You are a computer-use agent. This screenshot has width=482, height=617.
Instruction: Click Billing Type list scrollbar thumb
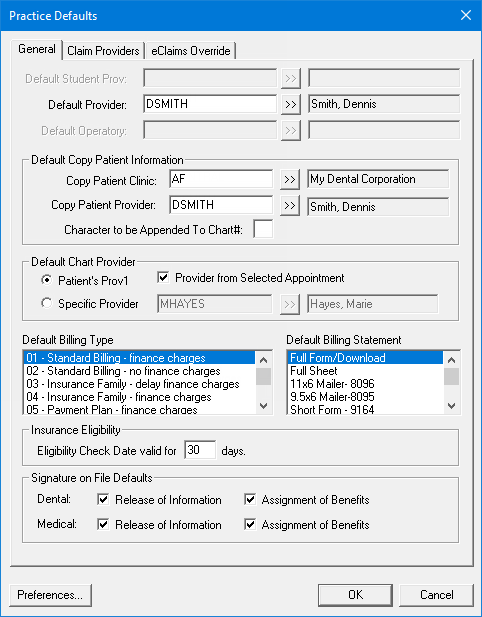tap(264, 377)
